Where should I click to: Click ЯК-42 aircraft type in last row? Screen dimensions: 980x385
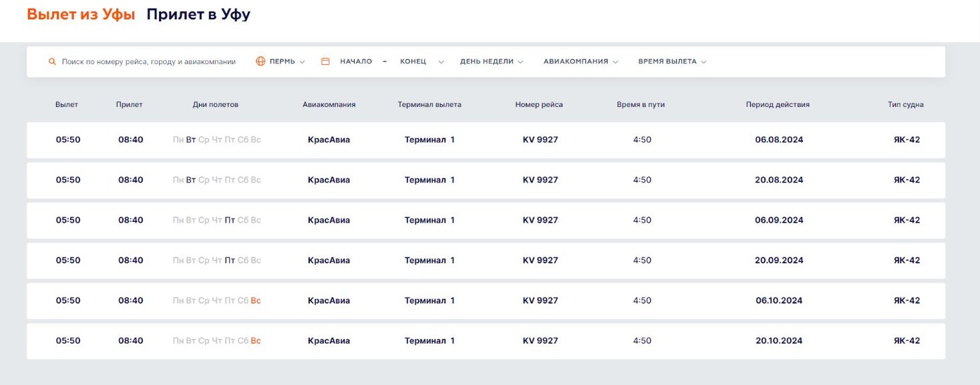point(907,340)
